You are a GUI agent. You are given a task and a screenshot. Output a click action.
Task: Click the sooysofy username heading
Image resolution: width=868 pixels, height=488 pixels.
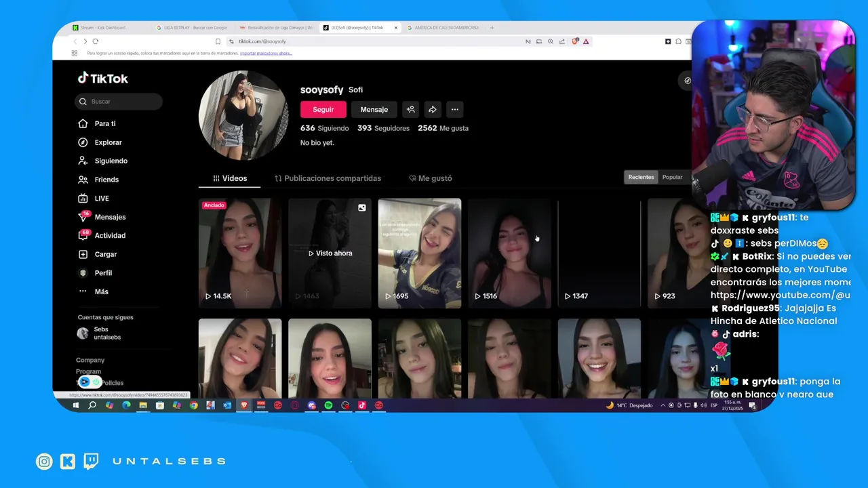tap(322, 89)
